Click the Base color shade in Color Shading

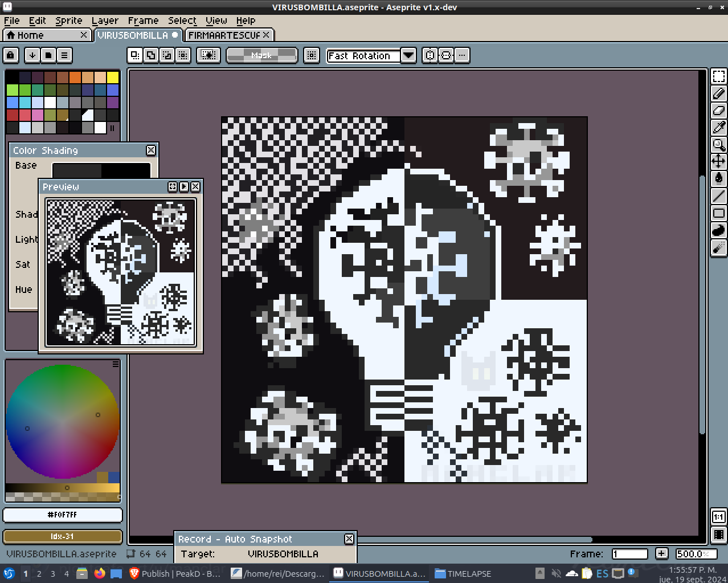[101, 170]
